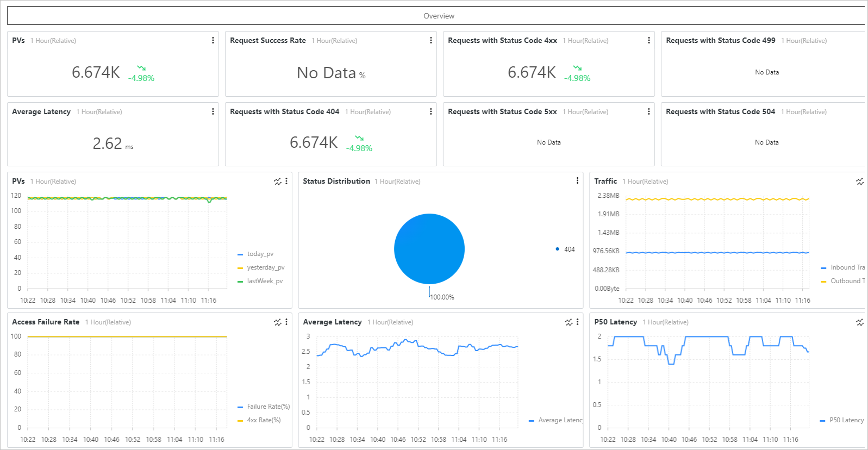Toggle today_pv legend series
Image resolution: width=868 pixels, height=450 pixels.
pos(255,254)
